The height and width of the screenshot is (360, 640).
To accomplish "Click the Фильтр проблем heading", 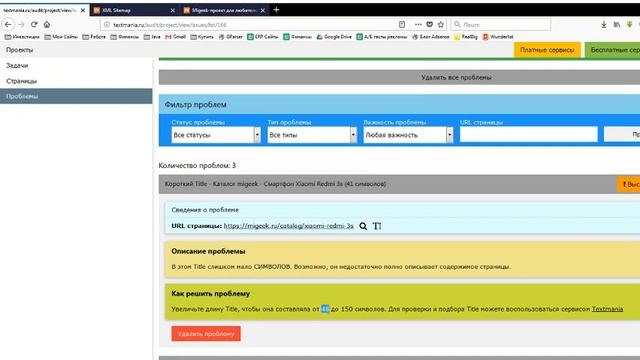I will [196, 104].
